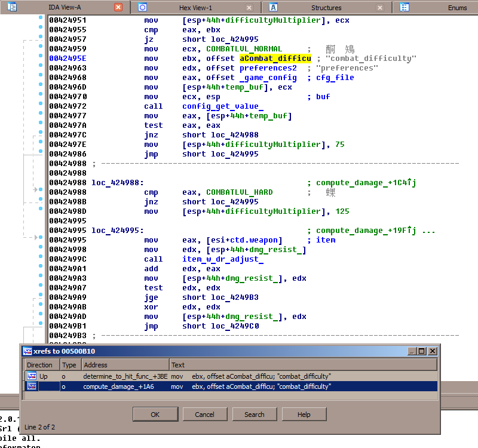Click the xrefs dialog title bar icon
Screen dimensions: 478x448
click(27, 351)
